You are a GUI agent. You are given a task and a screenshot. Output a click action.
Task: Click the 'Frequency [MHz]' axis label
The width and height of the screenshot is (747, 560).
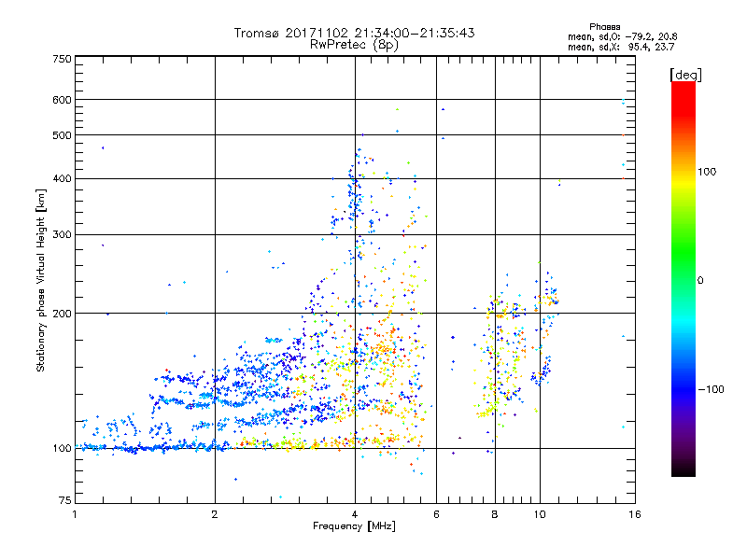click(354, 526)
